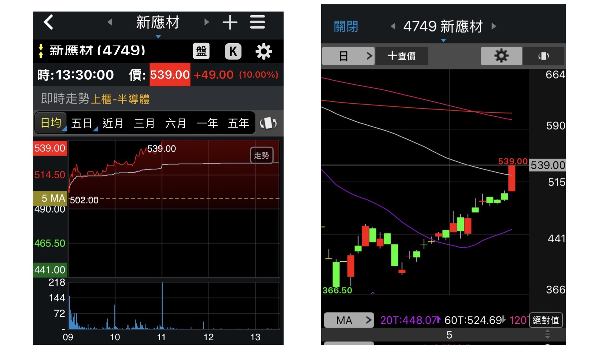597x364 pixels.
Task: Select the 五年 tab
Action: (238, 123)
